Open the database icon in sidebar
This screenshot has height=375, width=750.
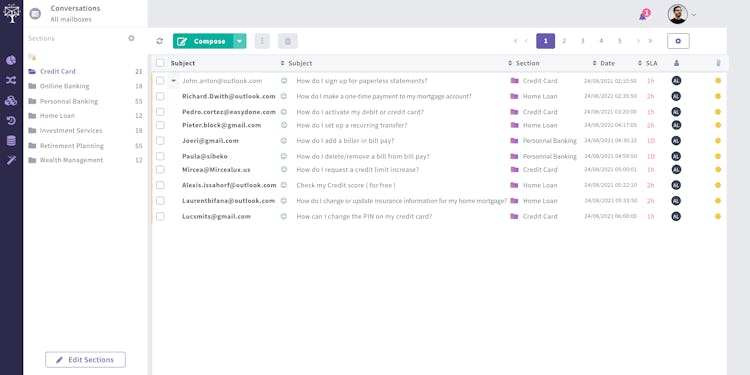click(11, 141)
